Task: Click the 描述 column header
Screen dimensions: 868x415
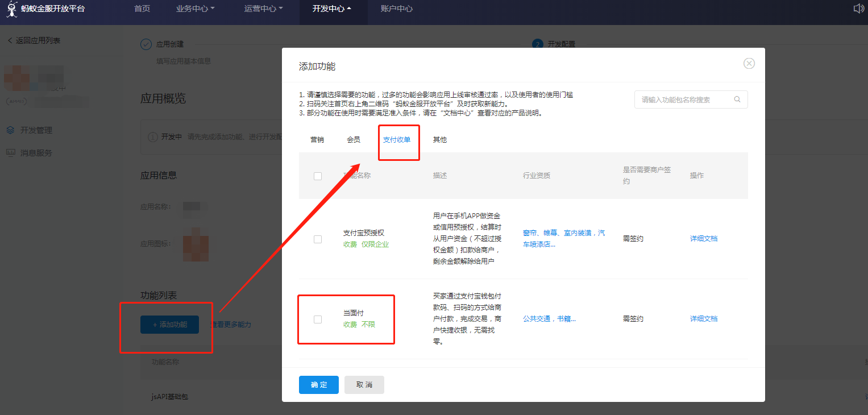Action: (440, 176)
